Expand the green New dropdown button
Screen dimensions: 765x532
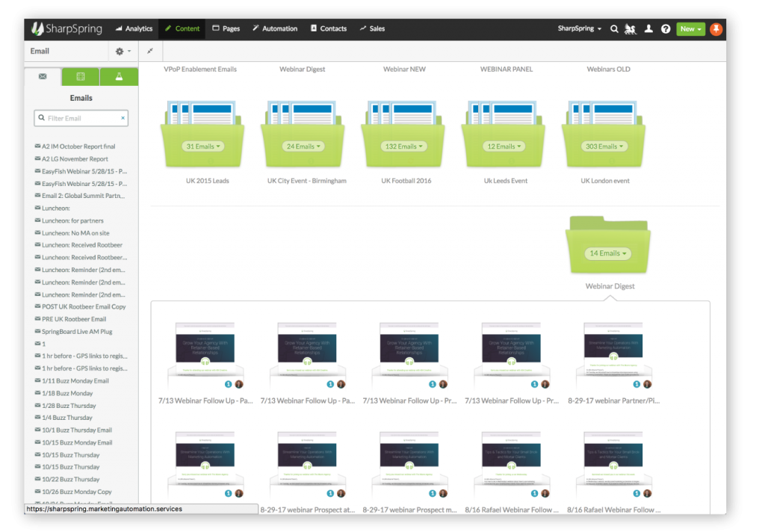pyautogui.click(x=690, y=29)
